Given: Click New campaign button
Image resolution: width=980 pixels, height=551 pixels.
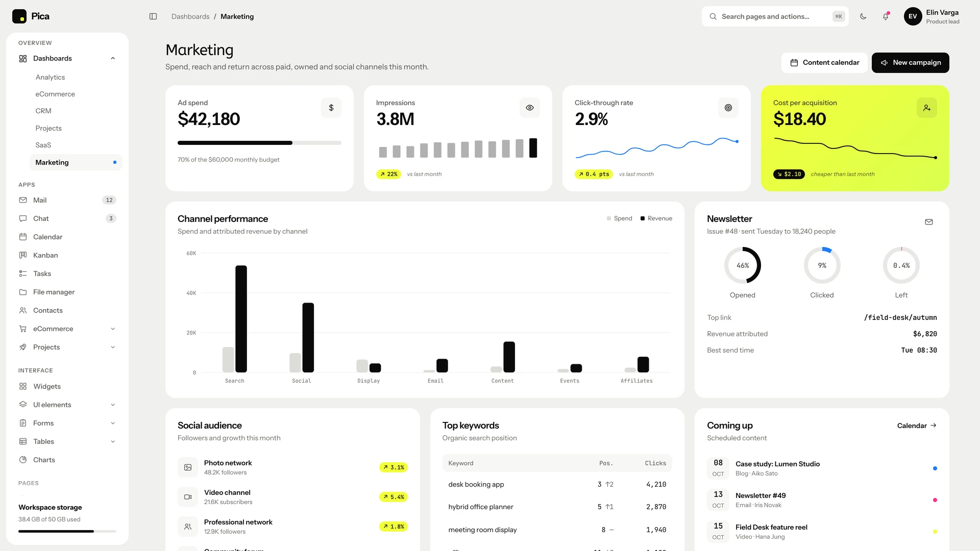Looking at the screenshot, I should tap(910, 63).
